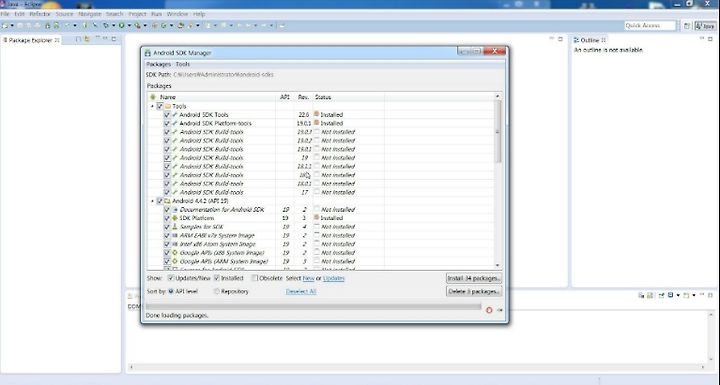Uncheck the Android SDK Platform-tools package
720x385 pixels.
coord(167,123)
